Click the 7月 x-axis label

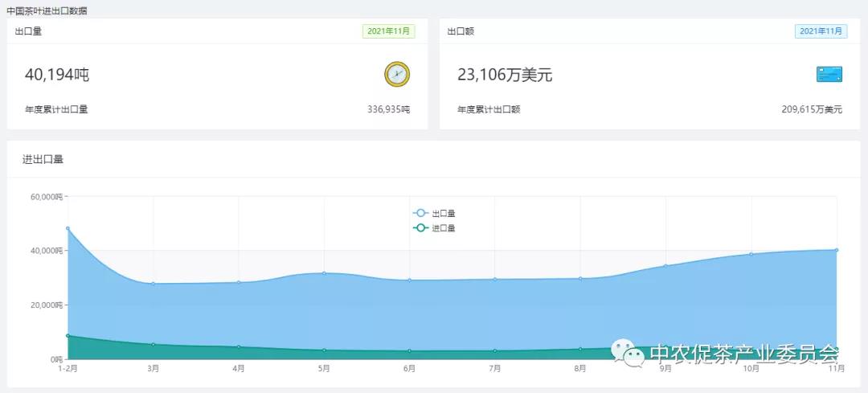495,369
